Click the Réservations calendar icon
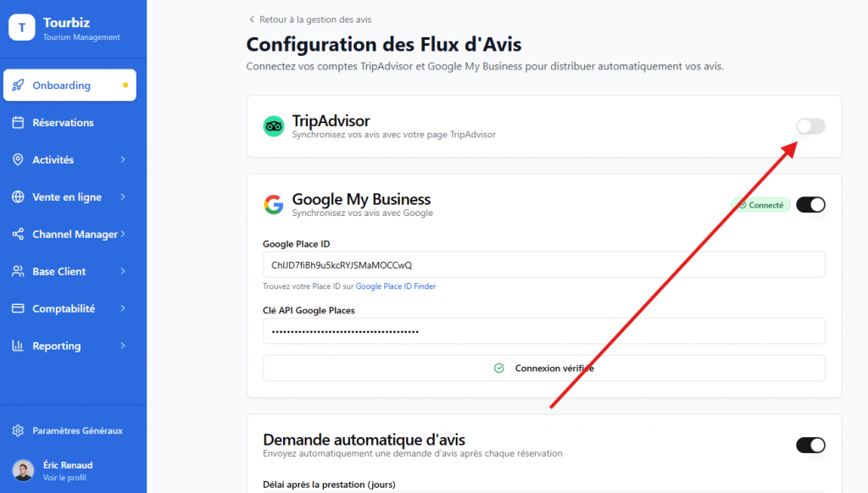Viewport: 868px width, 493px height. 18,123
